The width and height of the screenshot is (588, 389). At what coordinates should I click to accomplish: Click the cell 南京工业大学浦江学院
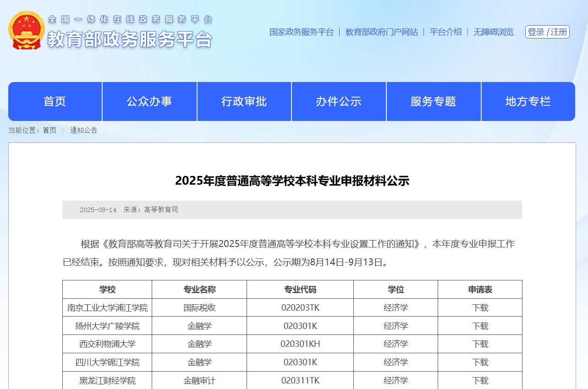[107, 308]
